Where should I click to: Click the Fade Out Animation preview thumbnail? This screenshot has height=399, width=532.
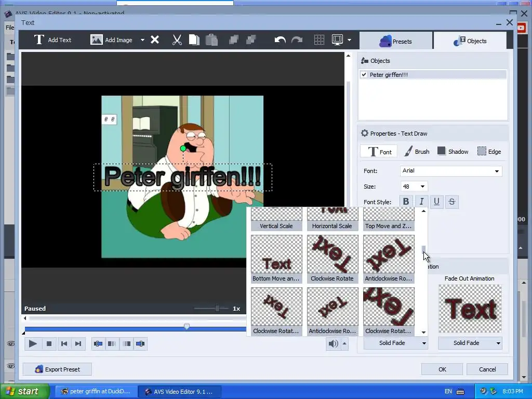coord(470,309)
